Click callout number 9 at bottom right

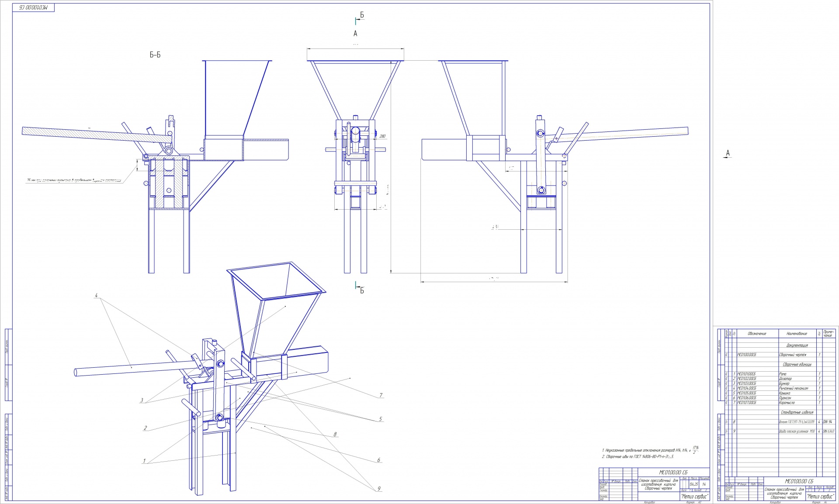378,489
